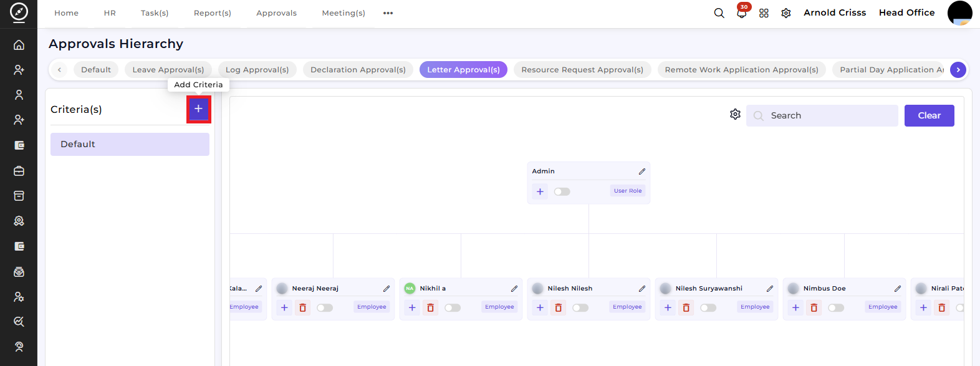Edit Nimbus Doe card pencil icon
Viewport: 980px width, 366px height.
pyautogui.click(x=898, y=289)
